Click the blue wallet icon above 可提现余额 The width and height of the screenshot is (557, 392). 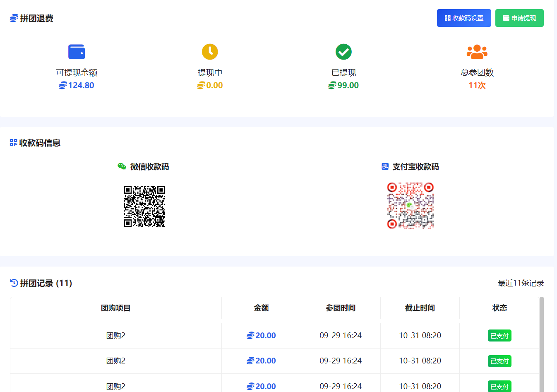77,52
